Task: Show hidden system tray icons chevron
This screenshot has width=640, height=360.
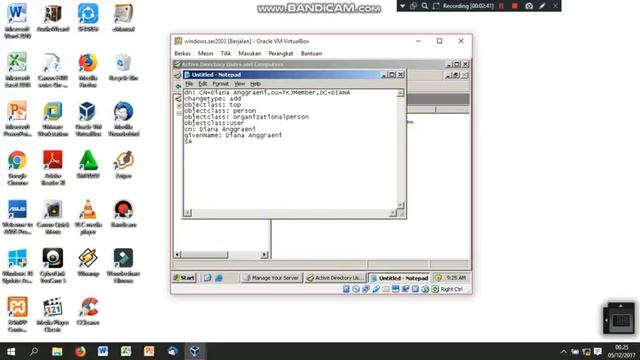Action: click(564, 351)
